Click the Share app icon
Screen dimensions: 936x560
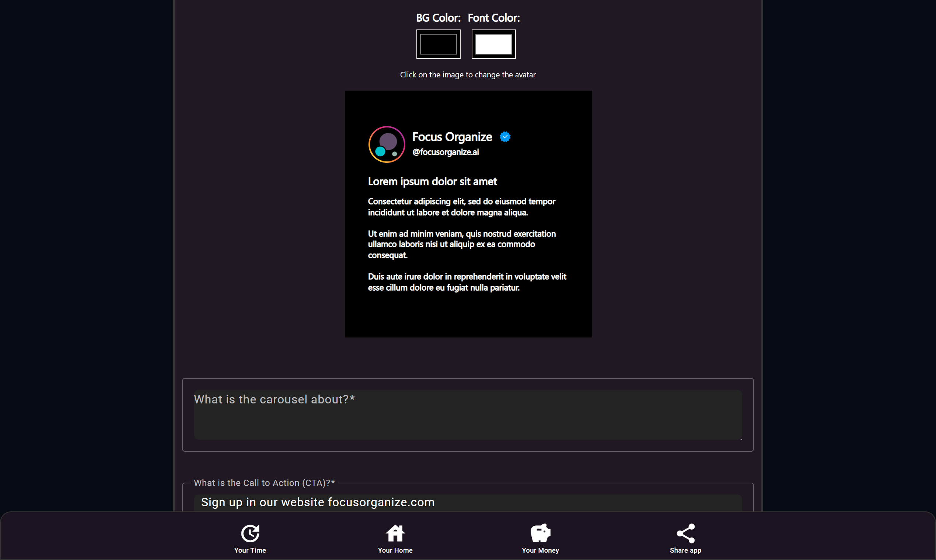tap(685, 533)
